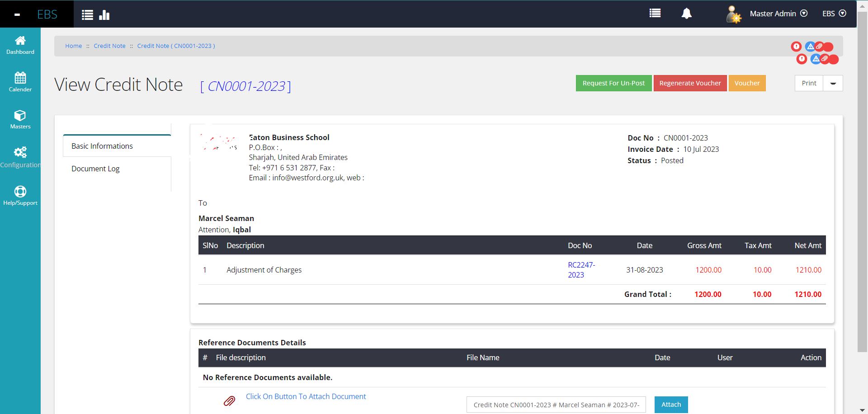The height and width of the screenshot is (414, 868).
Task: Open the Calender sidebar icon
Action: point(20,78)
